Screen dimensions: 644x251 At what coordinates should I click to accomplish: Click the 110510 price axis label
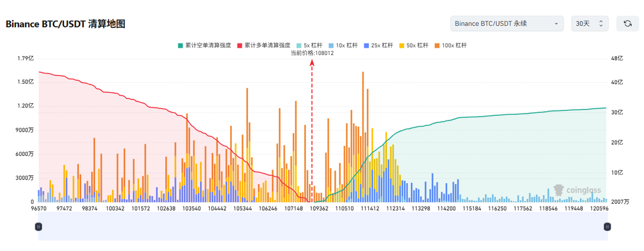tap(345, 209)
